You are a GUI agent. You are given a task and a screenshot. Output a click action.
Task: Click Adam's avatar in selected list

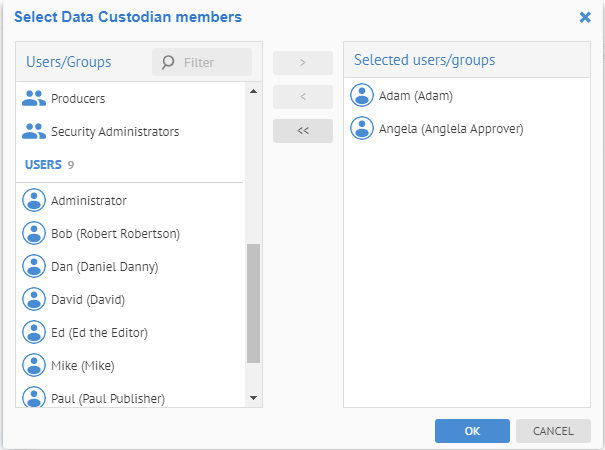click(x=362, y=96)
